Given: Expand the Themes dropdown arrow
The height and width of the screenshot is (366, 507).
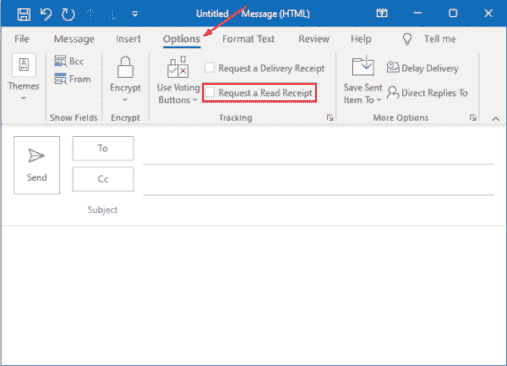Looking at the screenshot, I should (x=23, y=98).
